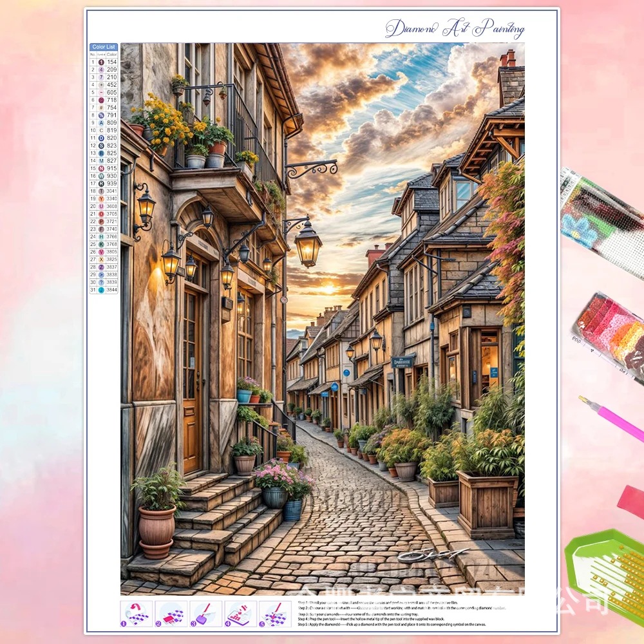
Task: Click color code 3766 in the list
Action: point(111,236)
